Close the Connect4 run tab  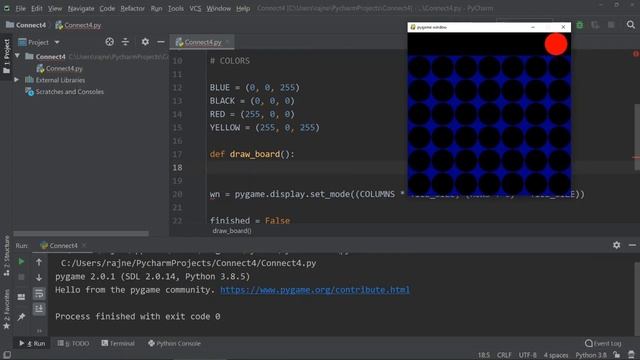coord(84,245)
